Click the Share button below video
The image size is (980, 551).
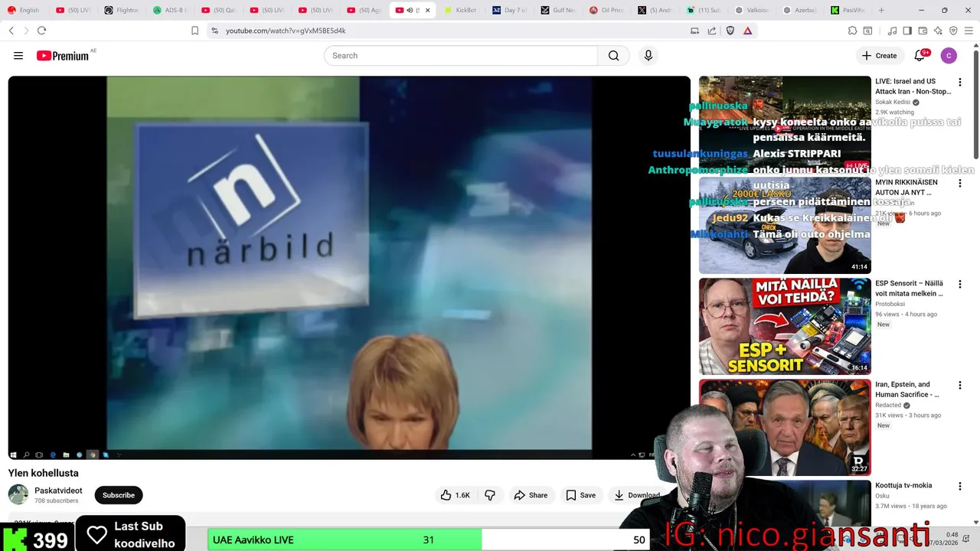531,495
